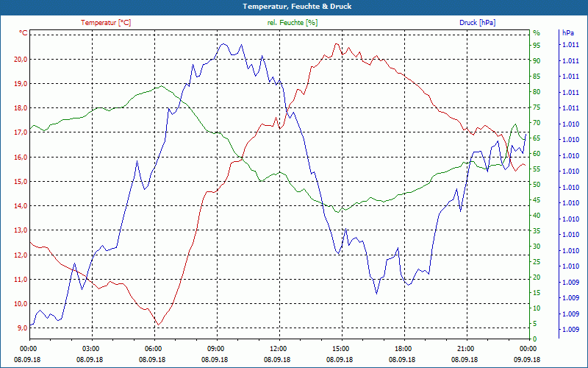Click the chart title Temperatur, Feuchte & Druck
Viewport: 588px width, 368px height.
297,7
